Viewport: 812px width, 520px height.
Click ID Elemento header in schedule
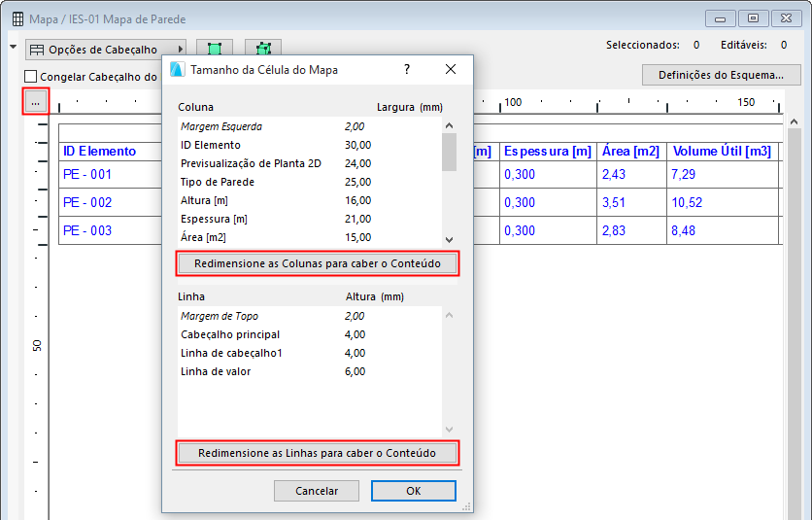[x=99, y=152]
